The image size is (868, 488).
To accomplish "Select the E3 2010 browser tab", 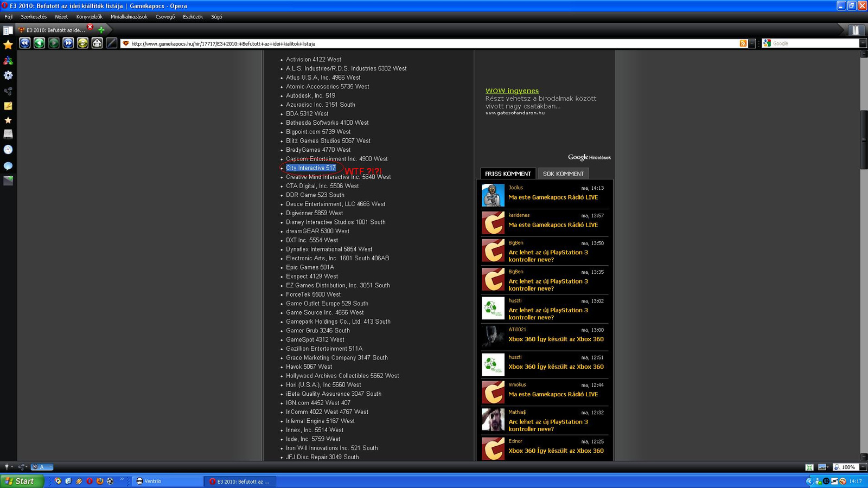I will [55, 30].
